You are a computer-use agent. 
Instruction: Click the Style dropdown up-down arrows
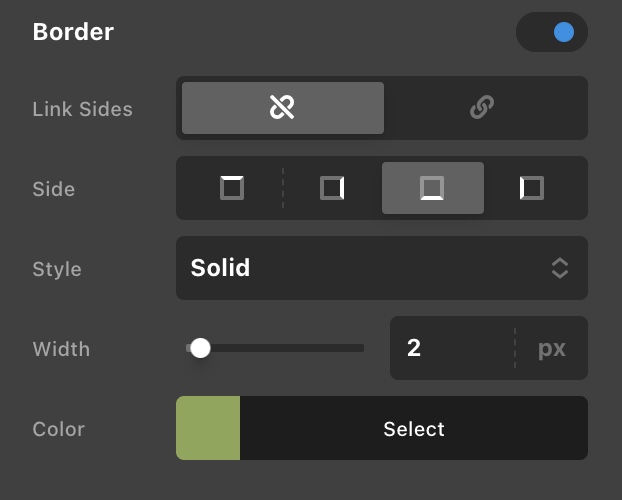coord(560,268)
